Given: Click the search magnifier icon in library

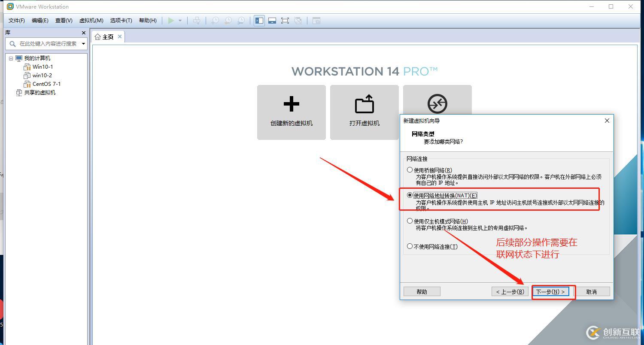Looking at the screenshot, I should 12,43.
